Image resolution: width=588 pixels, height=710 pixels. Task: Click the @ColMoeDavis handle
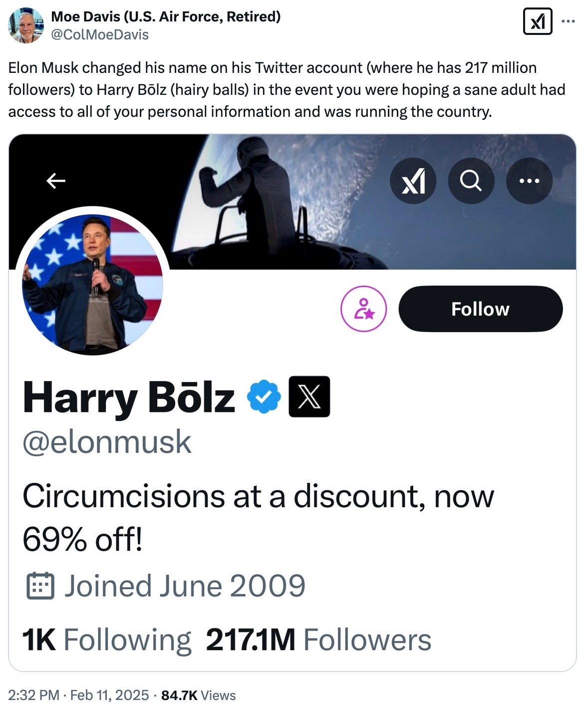click(100, 34)
